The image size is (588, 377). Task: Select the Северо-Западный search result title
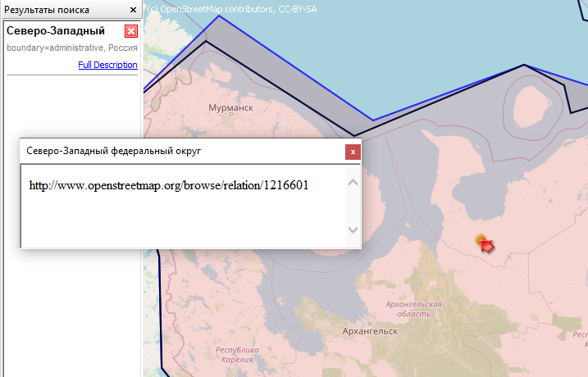pos(56,31)
